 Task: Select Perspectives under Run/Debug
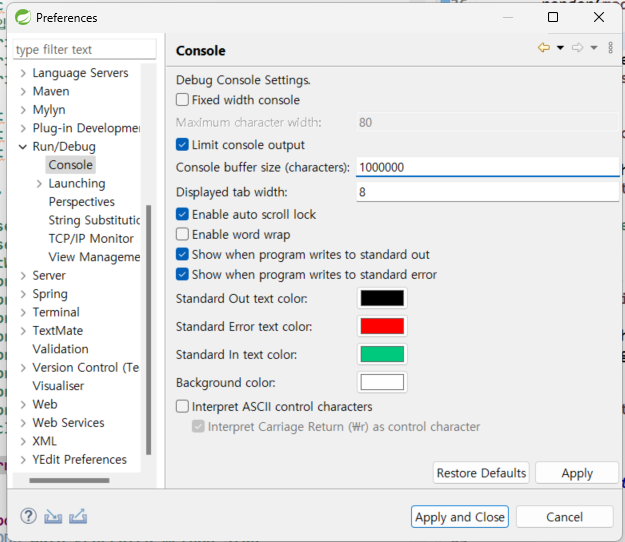[x=81, y=202]
